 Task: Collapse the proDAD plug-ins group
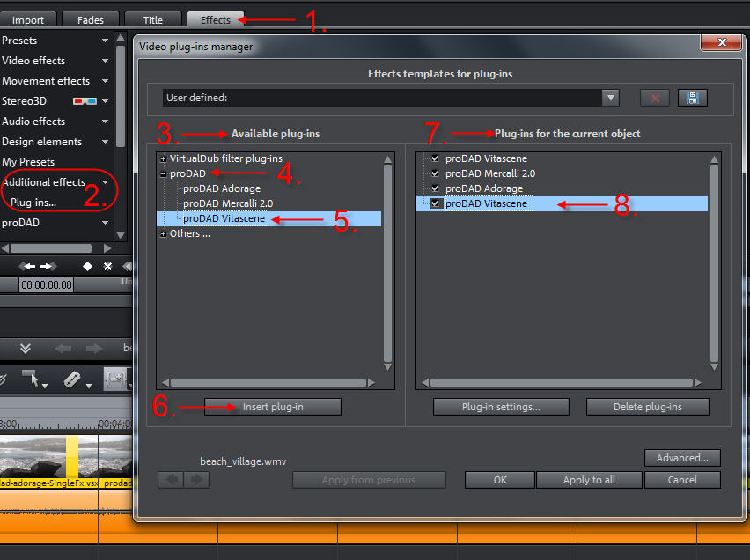[163, 173]
